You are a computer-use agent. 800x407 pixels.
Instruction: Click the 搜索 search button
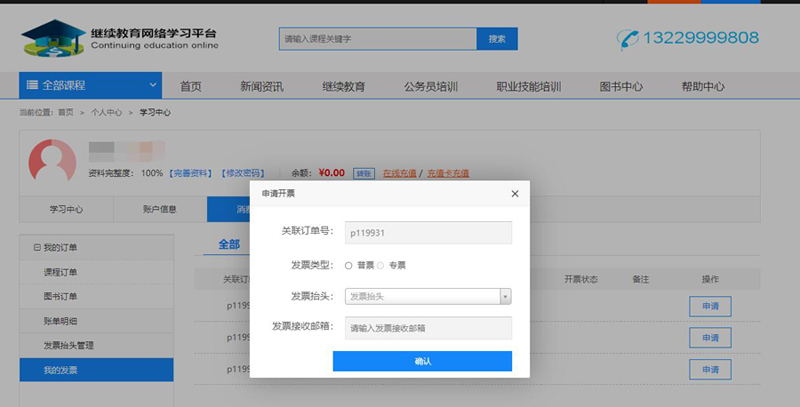click(497, 39)
